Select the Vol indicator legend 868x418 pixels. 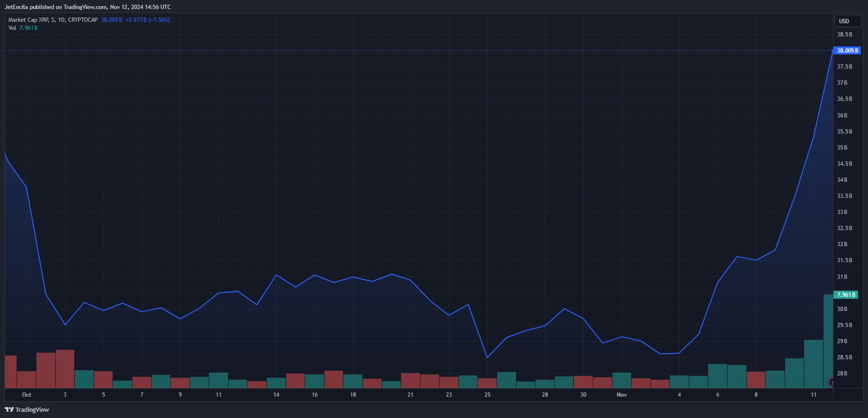[12, 28]
